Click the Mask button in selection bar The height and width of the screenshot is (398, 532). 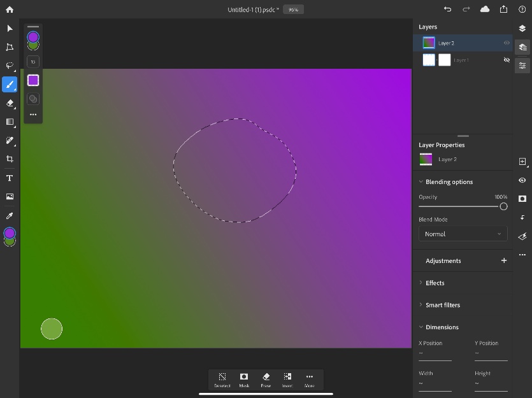coord(244,379)
